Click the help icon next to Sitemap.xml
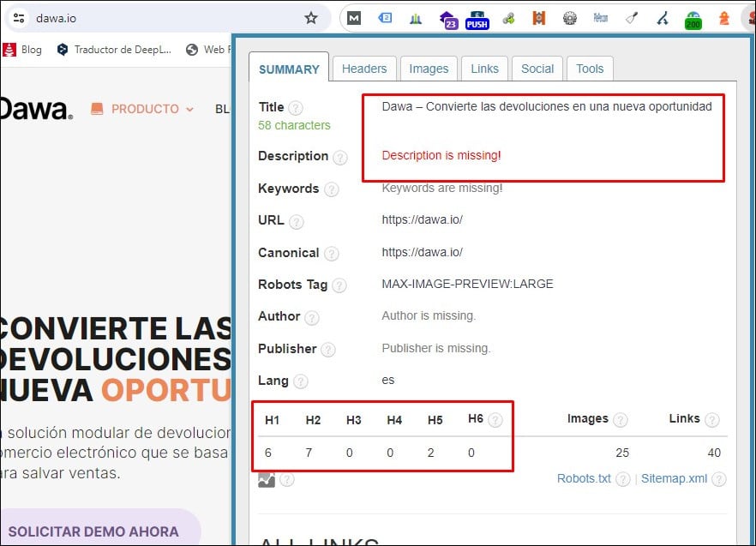The height and width of the screenshot is (546, 756). [719, 479]
